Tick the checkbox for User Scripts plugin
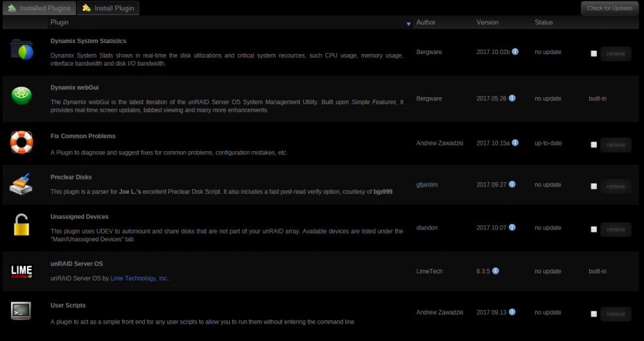This screenshot has width=644, height=341. pyautogui.click(x=594, y=314)
